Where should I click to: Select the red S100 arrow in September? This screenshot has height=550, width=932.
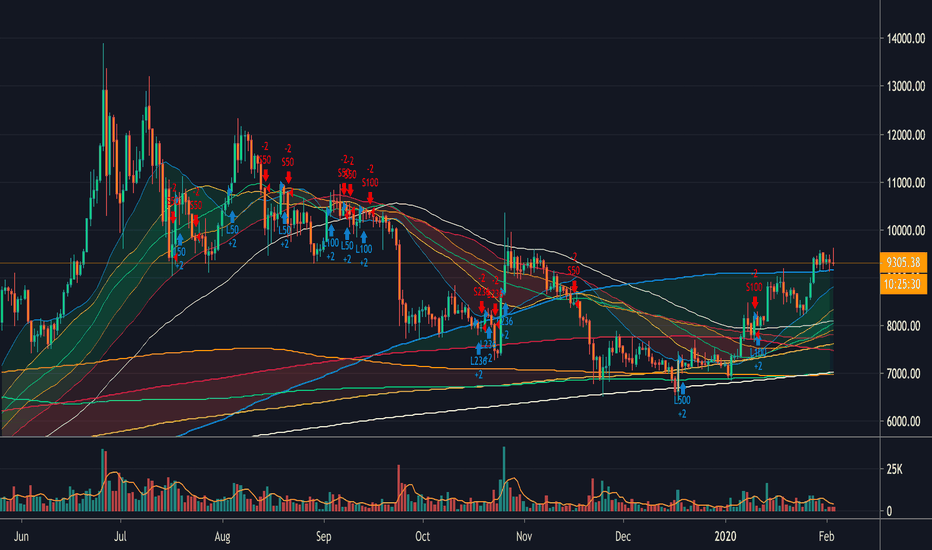(370, 197)
